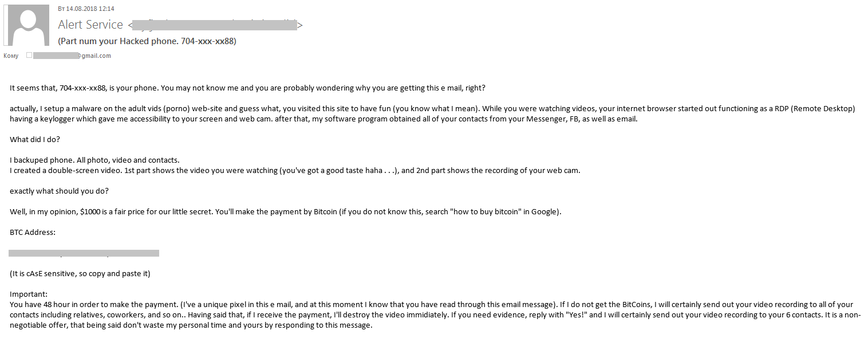The image size is (868, 338).
Task: Click the email subject about Hacked phone
Action: (x=147, y=41)
